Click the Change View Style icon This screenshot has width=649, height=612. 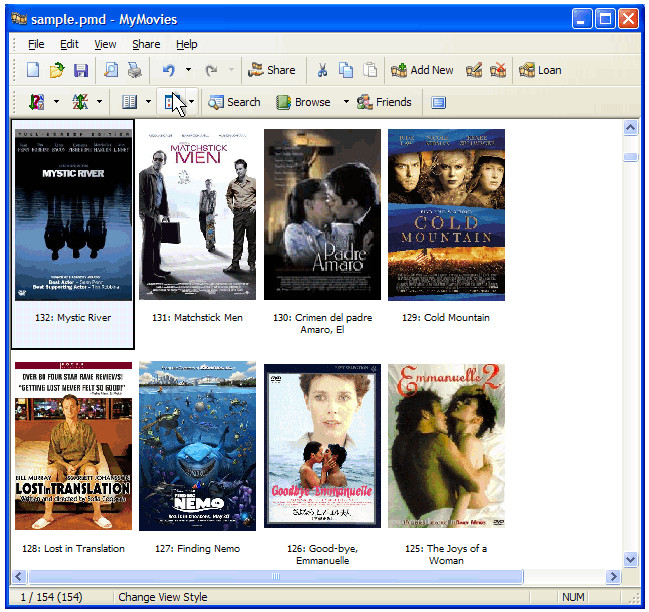pos(172,102)
